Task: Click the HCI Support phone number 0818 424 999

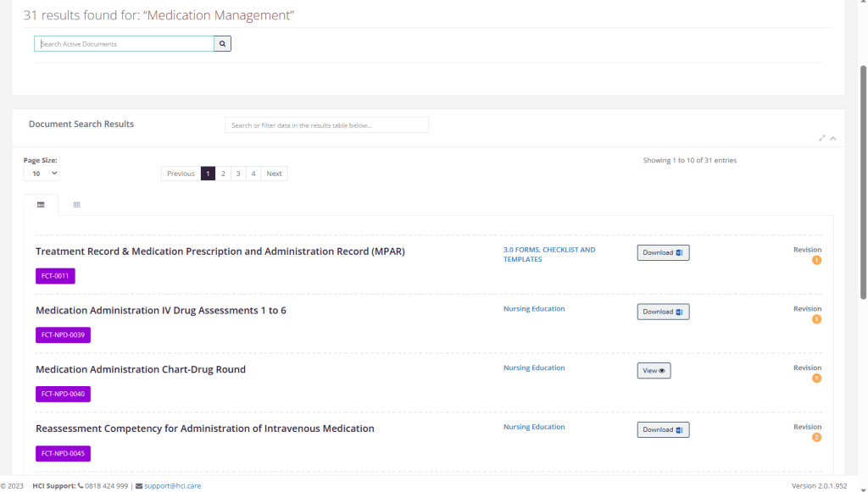Action: coord(106,486)
